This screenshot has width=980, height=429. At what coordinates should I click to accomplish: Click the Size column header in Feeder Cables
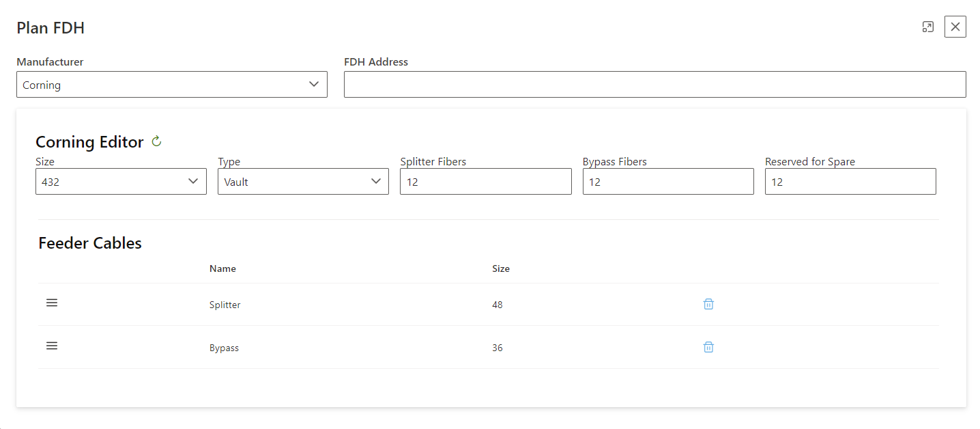[501, 268]
